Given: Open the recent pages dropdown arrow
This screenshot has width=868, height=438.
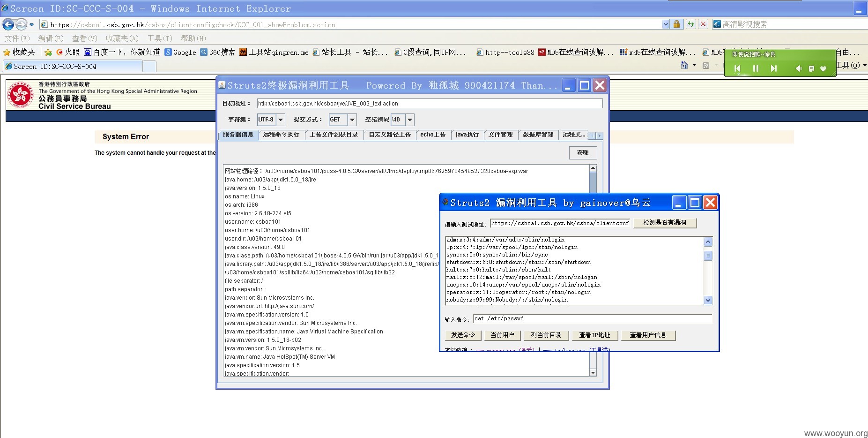Looking at the screenshot, I should coord(31,25).
